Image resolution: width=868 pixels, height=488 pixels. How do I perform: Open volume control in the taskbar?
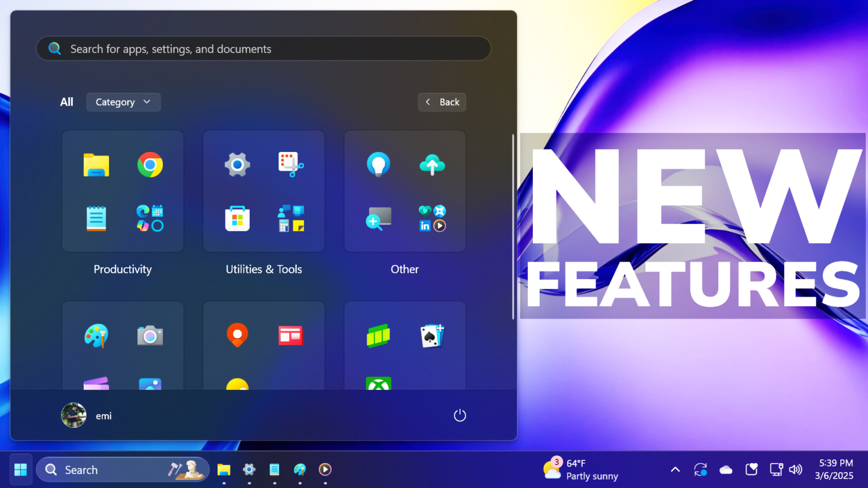tap(796, 469)
